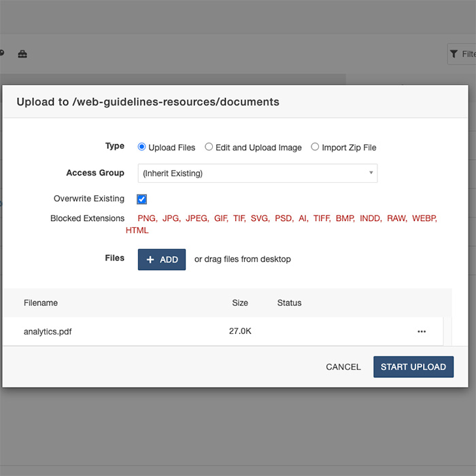Click the toolbox icon in the background toolbar
The image size is (476, 476).
click(x=22, y=54)
